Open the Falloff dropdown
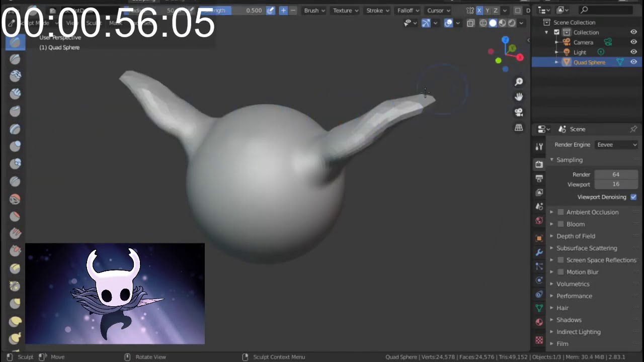 click(408, 11)
